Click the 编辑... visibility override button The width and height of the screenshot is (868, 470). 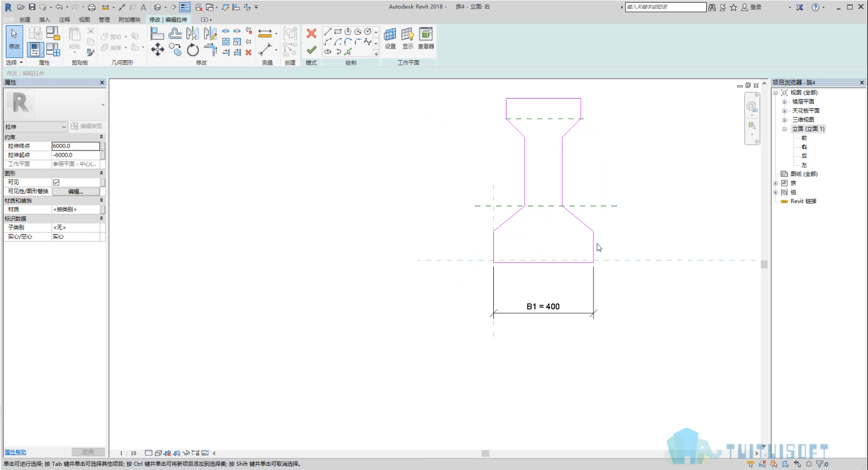[76, 191]
